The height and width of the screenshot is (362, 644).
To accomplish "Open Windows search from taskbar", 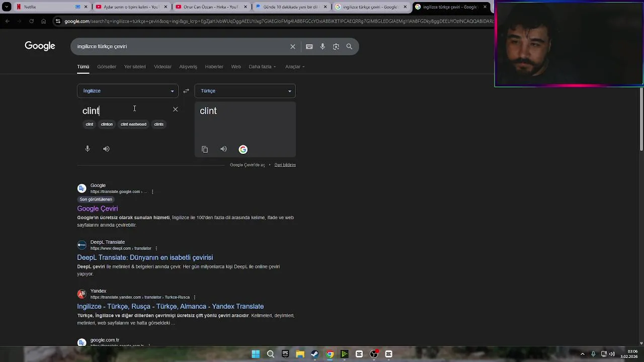I will tap(270, 354).
